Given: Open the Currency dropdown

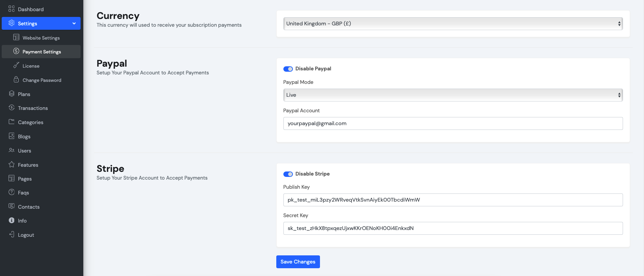Looking at the screenshot, I should (x=453, y=24).
